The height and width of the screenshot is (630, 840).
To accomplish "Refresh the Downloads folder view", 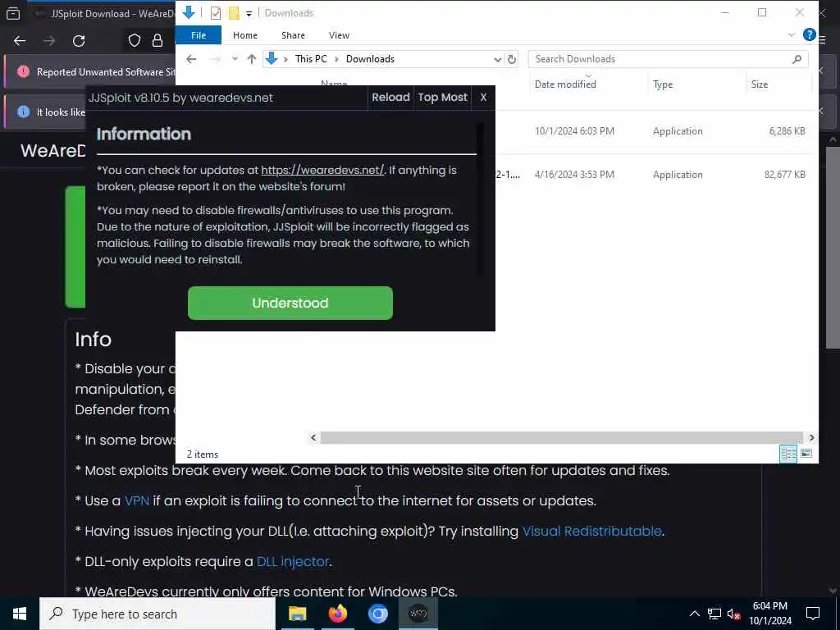I will pyautogui.click(x=512, y=59).
